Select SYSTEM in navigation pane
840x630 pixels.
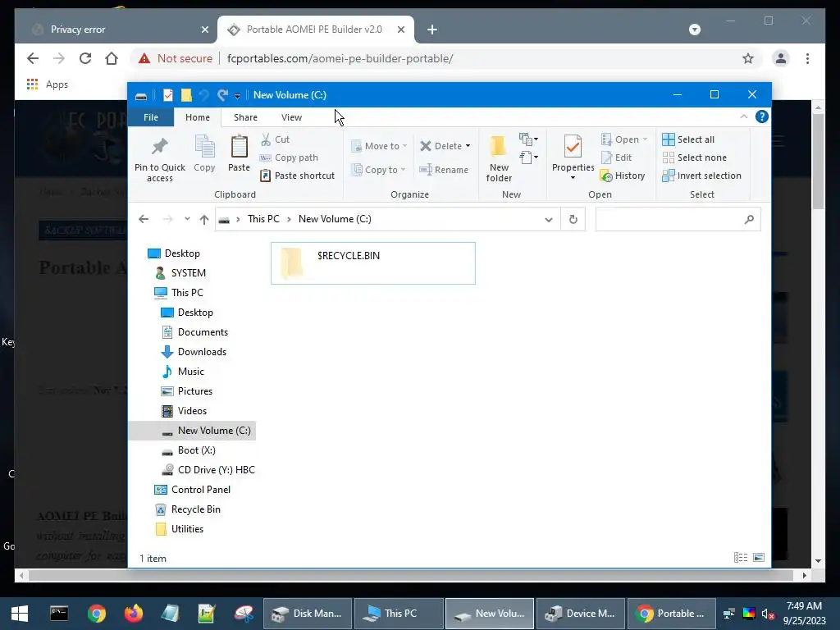pos(180,273)
